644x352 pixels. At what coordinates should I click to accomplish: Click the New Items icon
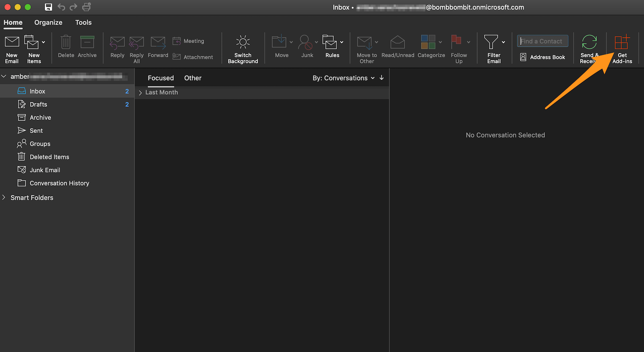(31, 42)
